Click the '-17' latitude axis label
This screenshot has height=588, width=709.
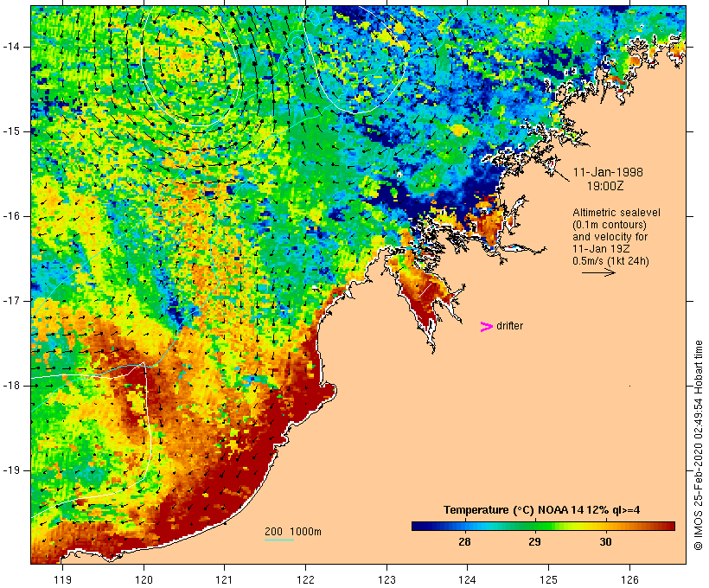point(10,301)
